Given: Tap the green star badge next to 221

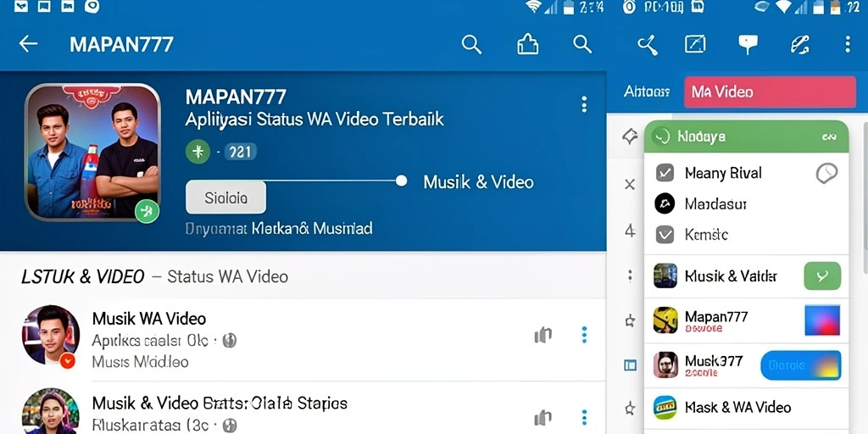Looking at the screenshot, I should pos(198,152).
